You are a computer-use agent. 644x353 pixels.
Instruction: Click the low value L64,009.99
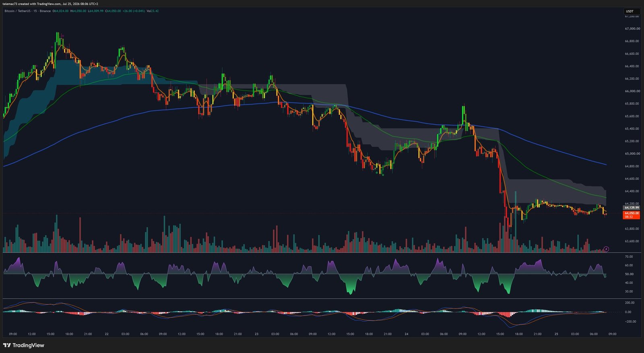click(x=95, y=11)
